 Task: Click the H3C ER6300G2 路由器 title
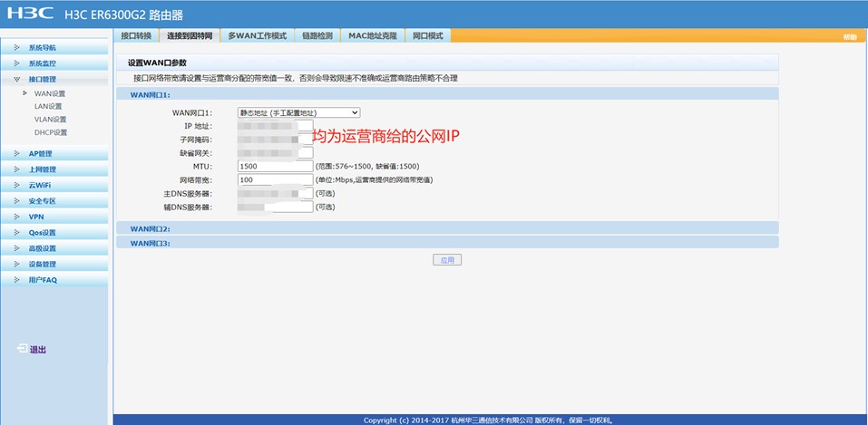[123, 14]
